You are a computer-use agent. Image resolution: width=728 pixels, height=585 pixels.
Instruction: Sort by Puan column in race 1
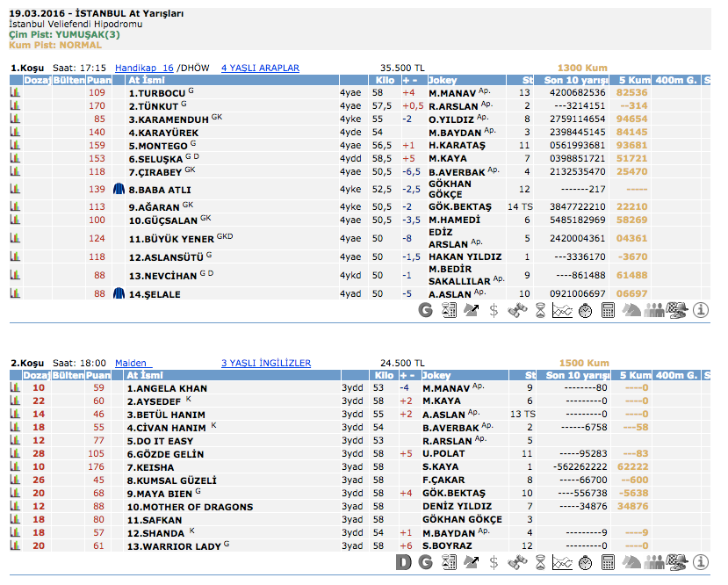98,80
